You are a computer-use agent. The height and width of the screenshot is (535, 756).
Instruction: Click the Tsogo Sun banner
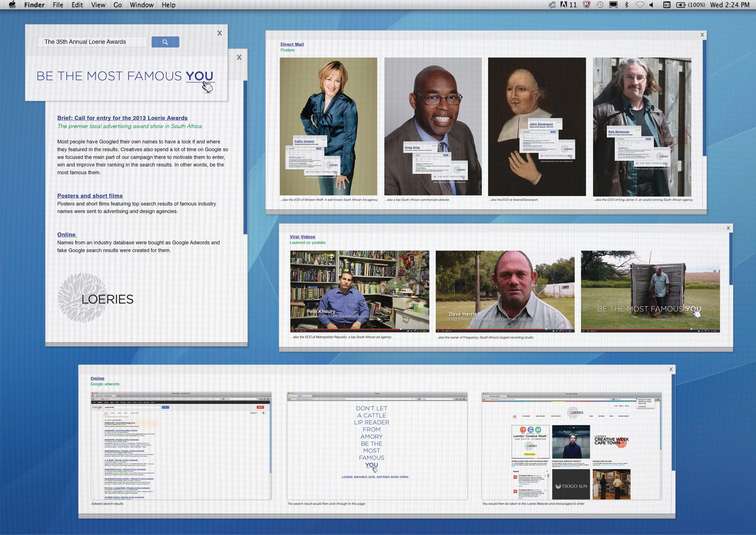[571, 485]
